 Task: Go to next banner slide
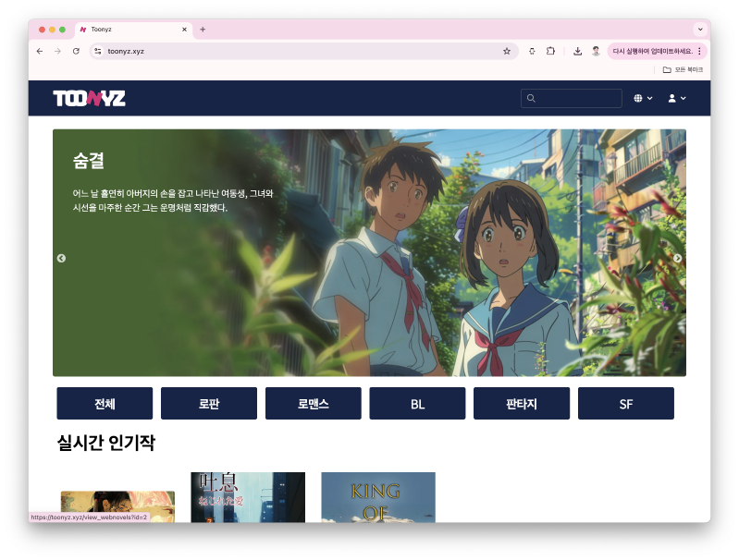[x=677, y=258]
